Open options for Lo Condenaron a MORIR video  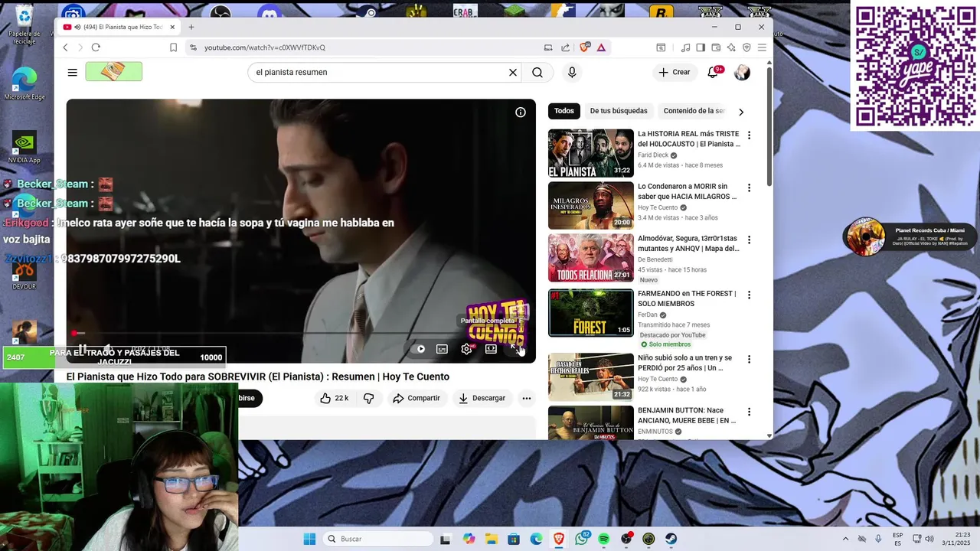749,187
